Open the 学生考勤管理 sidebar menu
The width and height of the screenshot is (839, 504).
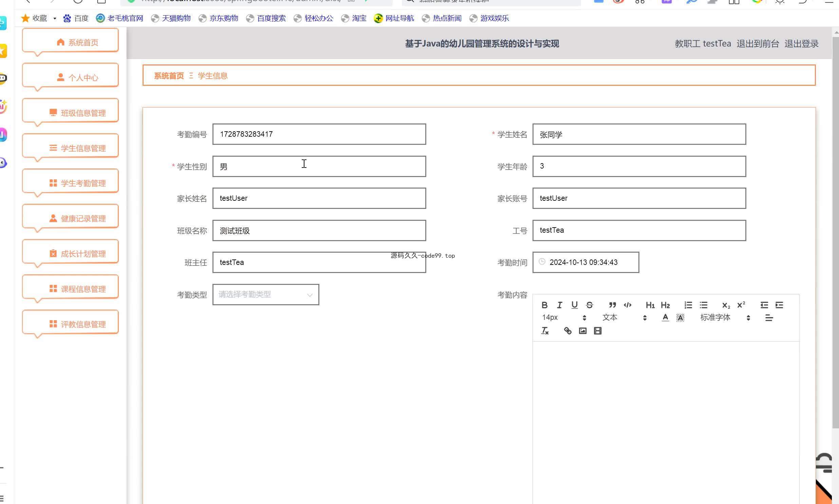click(x=70, y=183)
